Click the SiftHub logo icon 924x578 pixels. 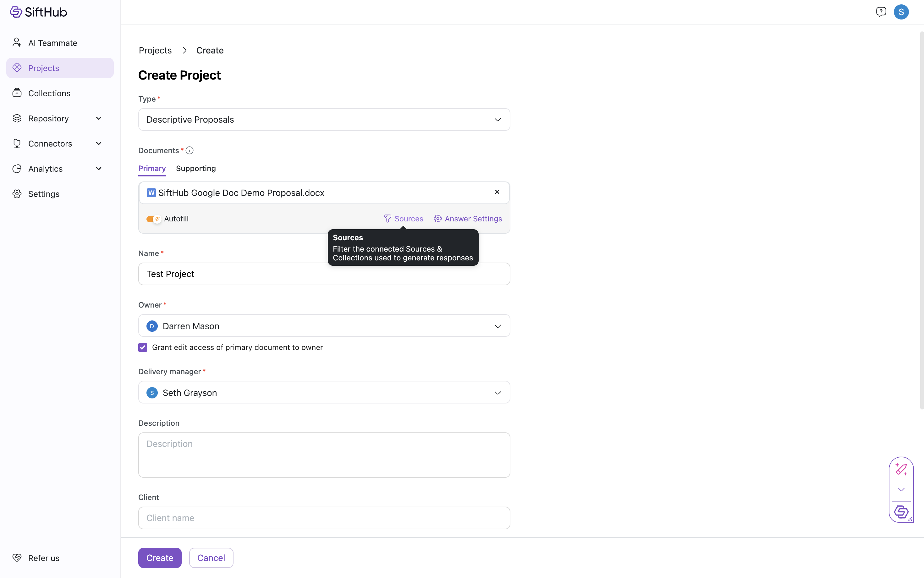point(16,12)
